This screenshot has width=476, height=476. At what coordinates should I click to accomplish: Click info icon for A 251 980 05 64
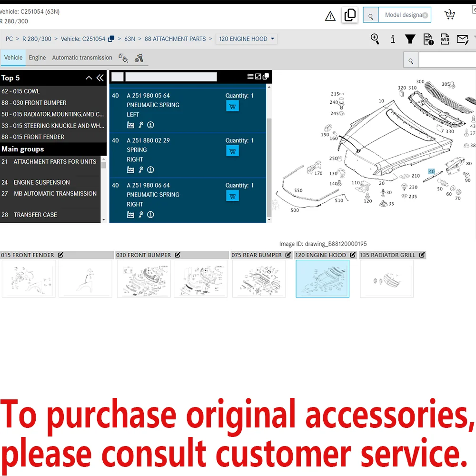coord(150,125)
